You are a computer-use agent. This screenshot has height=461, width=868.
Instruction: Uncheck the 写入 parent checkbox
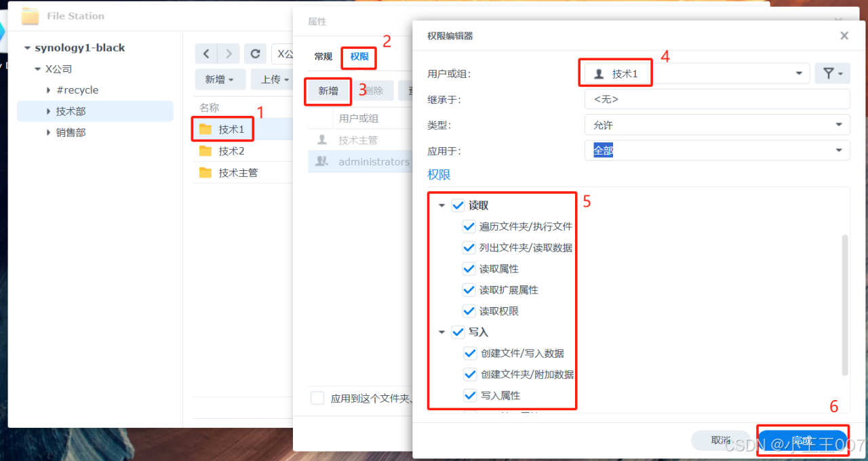[x=458, y=332]
